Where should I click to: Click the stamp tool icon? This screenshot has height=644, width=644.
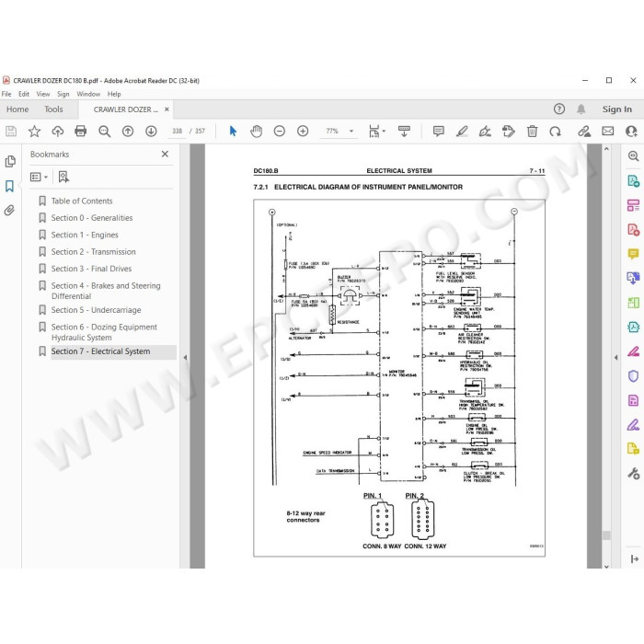[x=509, y=131]
